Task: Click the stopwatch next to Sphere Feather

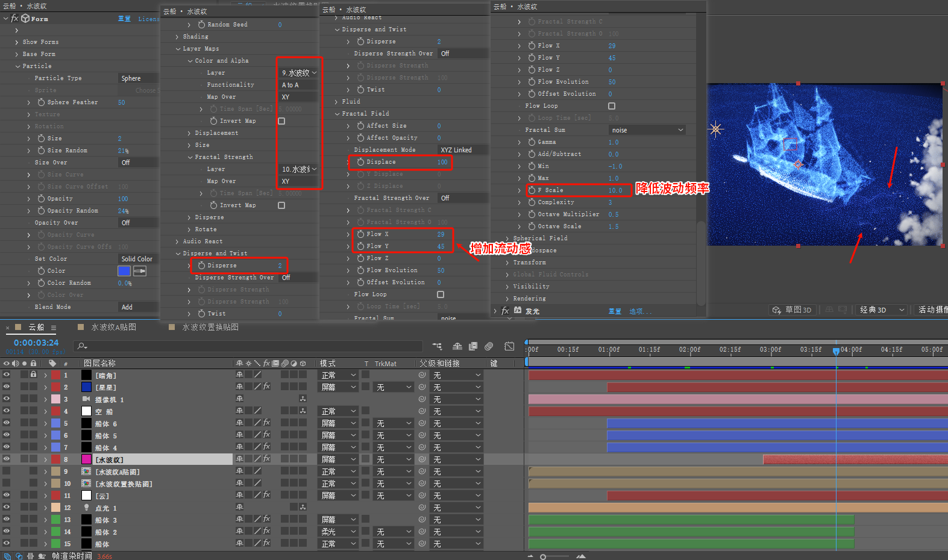Action: [x=41, y=102]
